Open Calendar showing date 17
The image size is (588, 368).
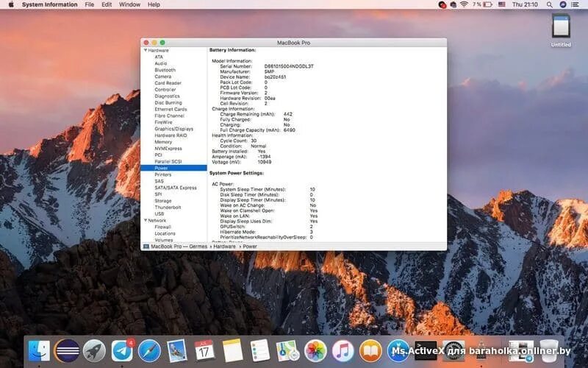[x=205, y=351]
